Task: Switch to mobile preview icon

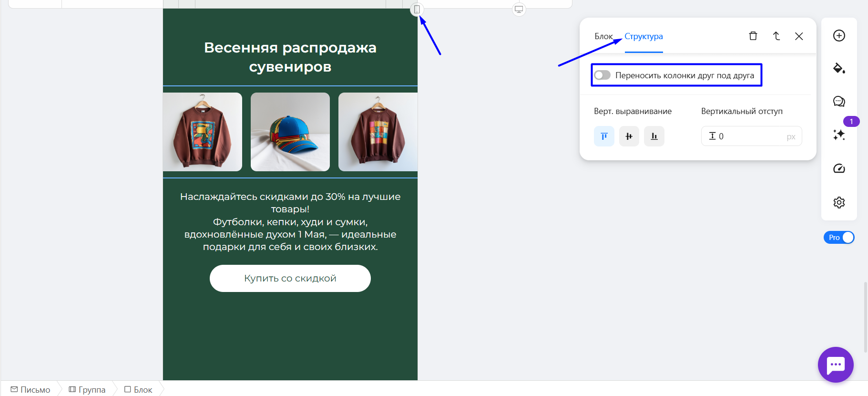Action: click(417, 10)
